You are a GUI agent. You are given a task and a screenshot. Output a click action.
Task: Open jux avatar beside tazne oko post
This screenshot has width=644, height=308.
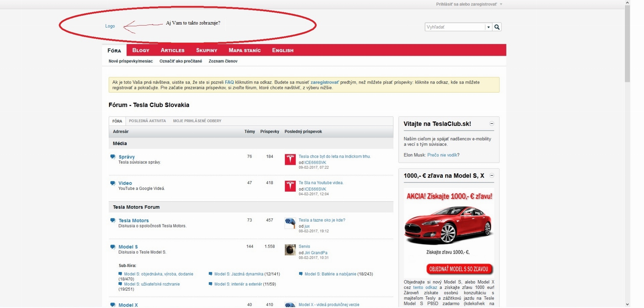click(x=290, y=223)
